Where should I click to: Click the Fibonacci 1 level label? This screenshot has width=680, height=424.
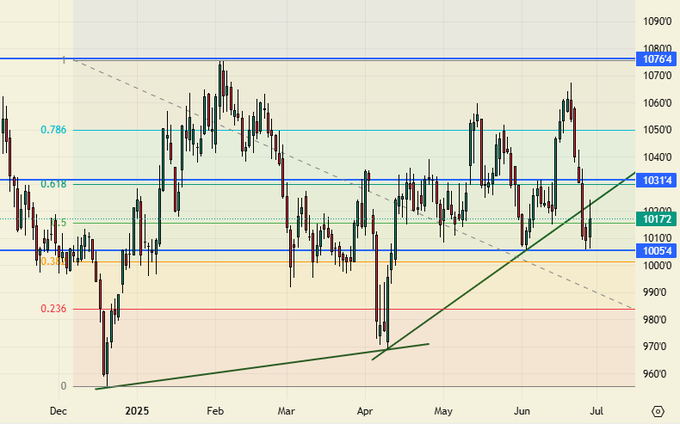[63, 60]
